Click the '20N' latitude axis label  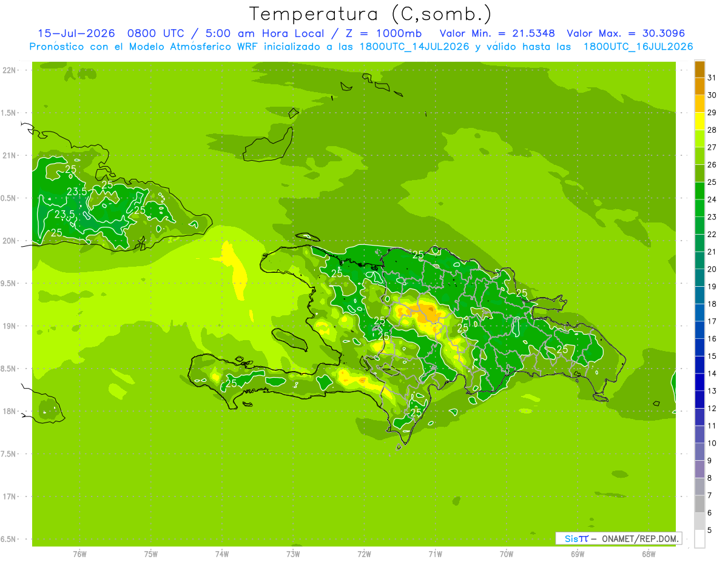[x=9, y=241]
